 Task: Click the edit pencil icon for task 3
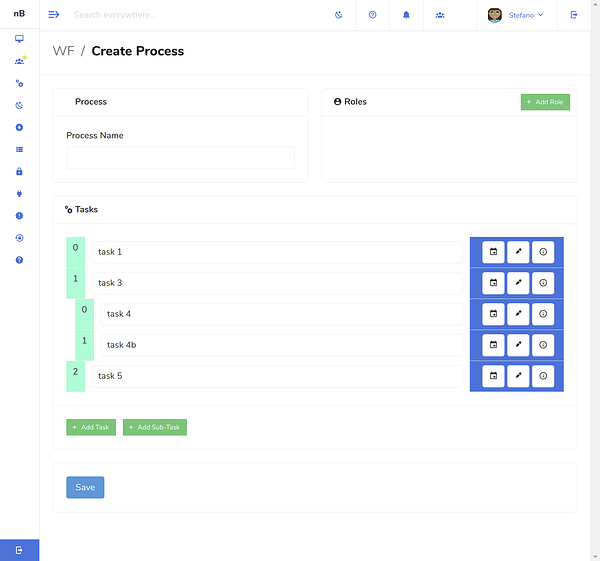tap(518, 283)
